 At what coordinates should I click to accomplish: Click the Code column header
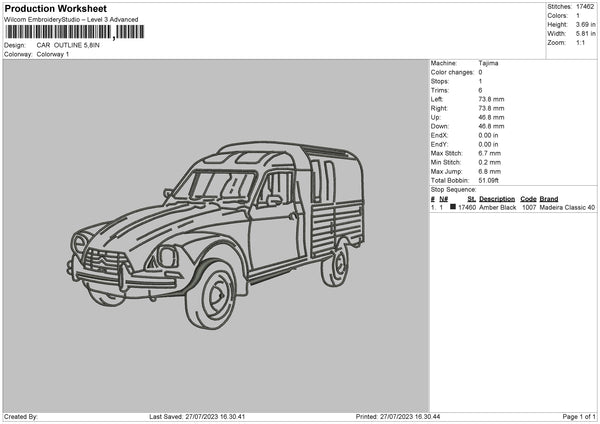tap(528, 199)
